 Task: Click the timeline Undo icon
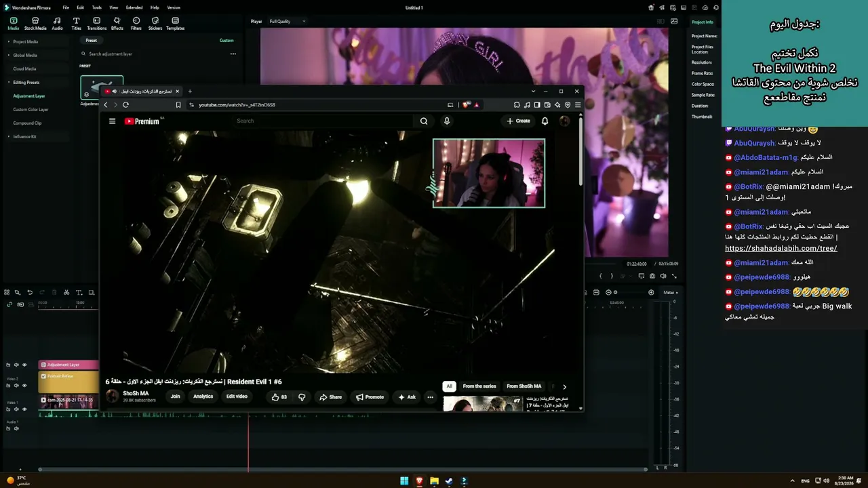pyautogui.click(x=30, y=292)
